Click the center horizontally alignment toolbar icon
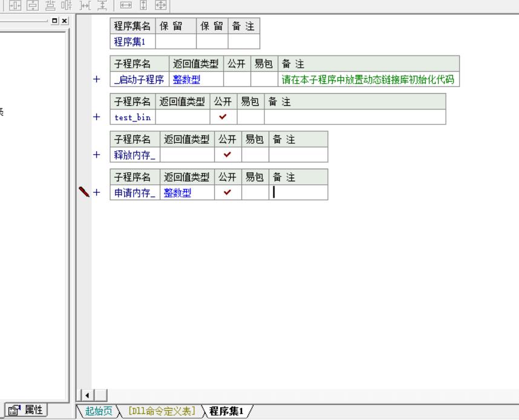This screenshot has height=420, width=519. [x=15, y=5]
